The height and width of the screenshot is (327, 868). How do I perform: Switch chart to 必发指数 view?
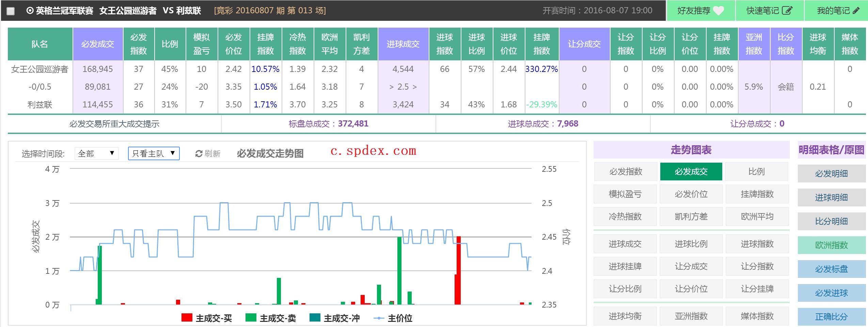[x=625, y=172]
